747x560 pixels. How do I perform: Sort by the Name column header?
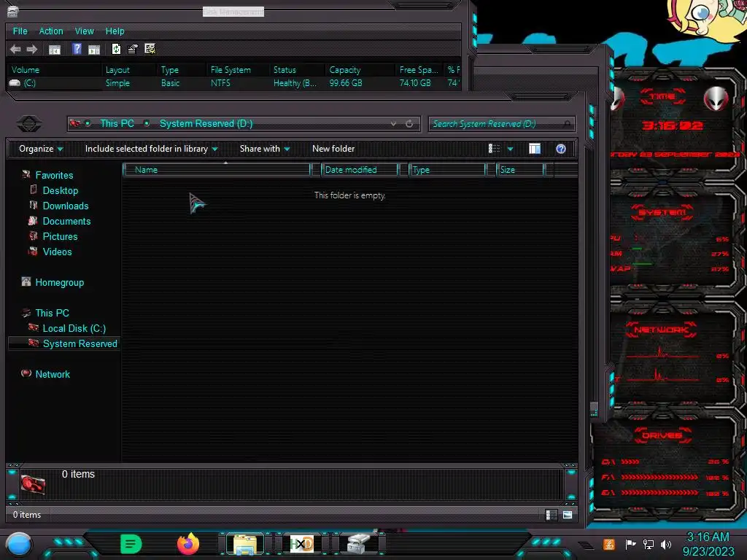click(x=217, y=170)
